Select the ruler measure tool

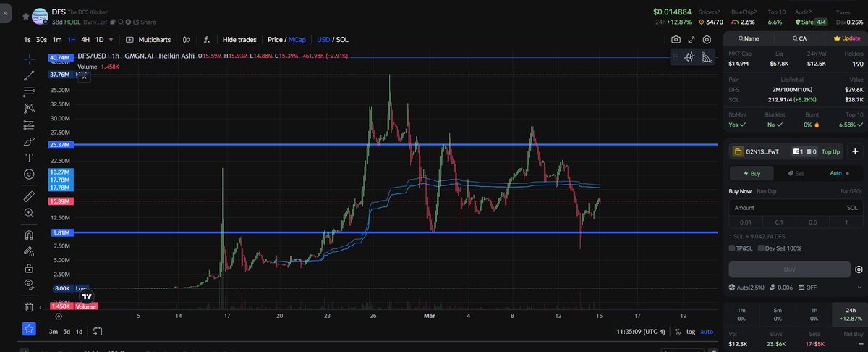click(29, 196)
